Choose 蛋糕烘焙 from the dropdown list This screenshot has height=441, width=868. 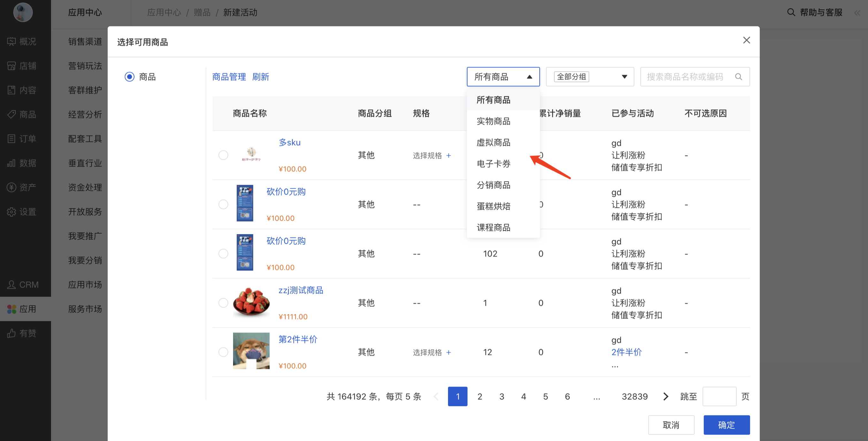(503, 206)
